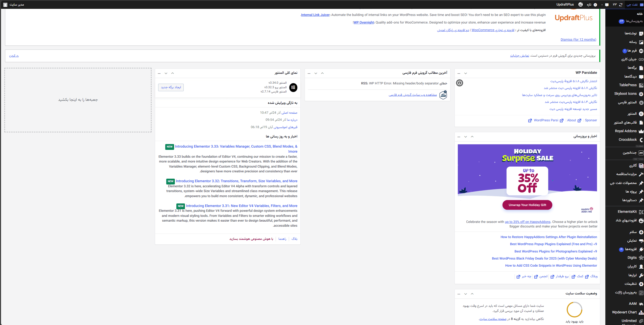Open the comments bubble icon in admin bar
This screenshot has width=644, height=325.
pos(607,5)
